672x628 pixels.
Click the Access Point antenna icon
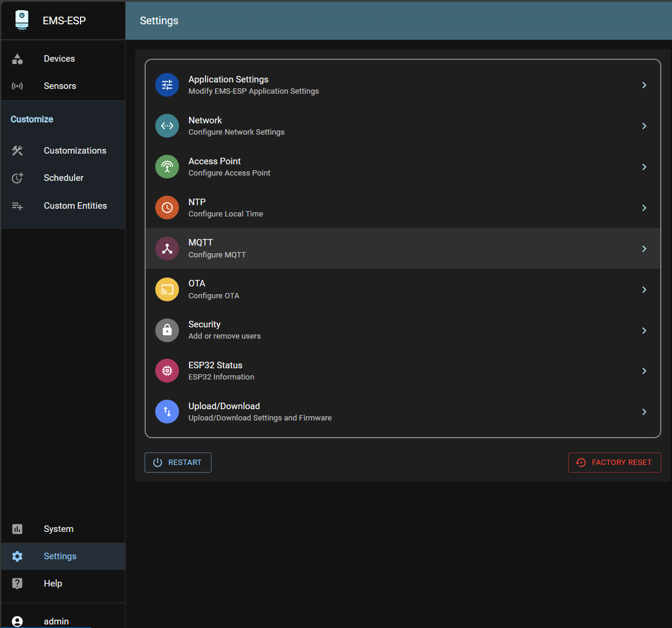tap(167, 167)
